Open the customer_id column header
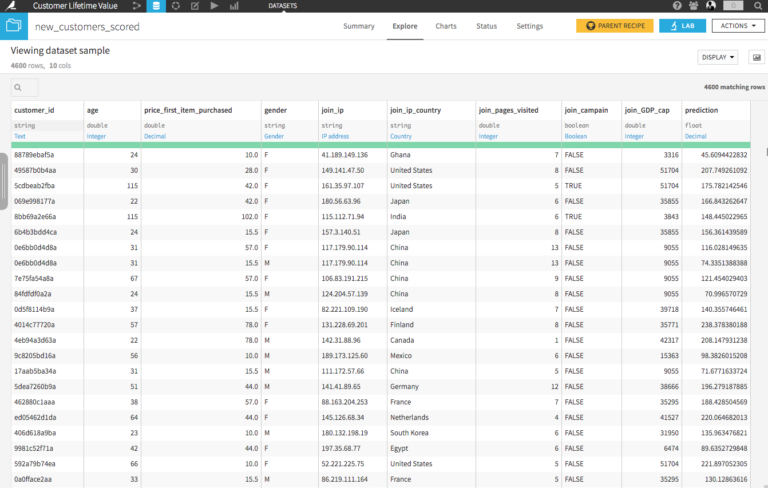Viewport: 768px width, 488px height. [x=34, y=110]
